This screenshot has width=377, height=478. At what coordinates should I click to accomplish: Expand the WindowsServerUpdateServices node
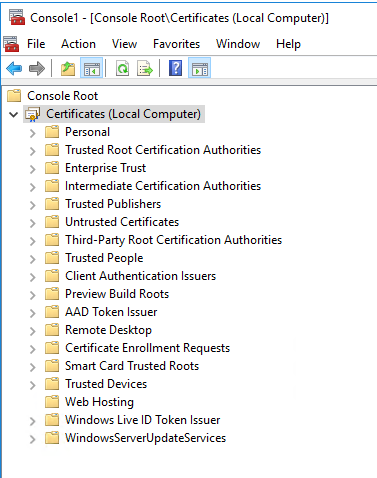coord(32,439)
